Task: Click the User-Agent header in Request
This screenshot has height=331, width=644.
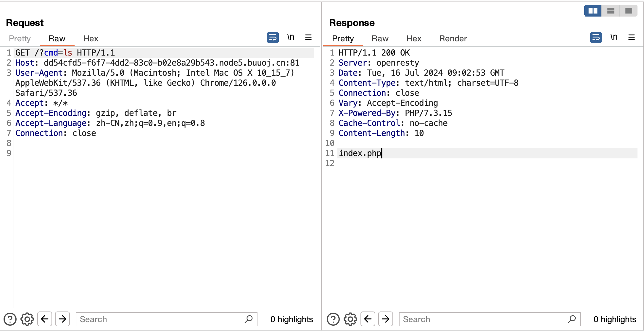Action: tap(155, 83)
